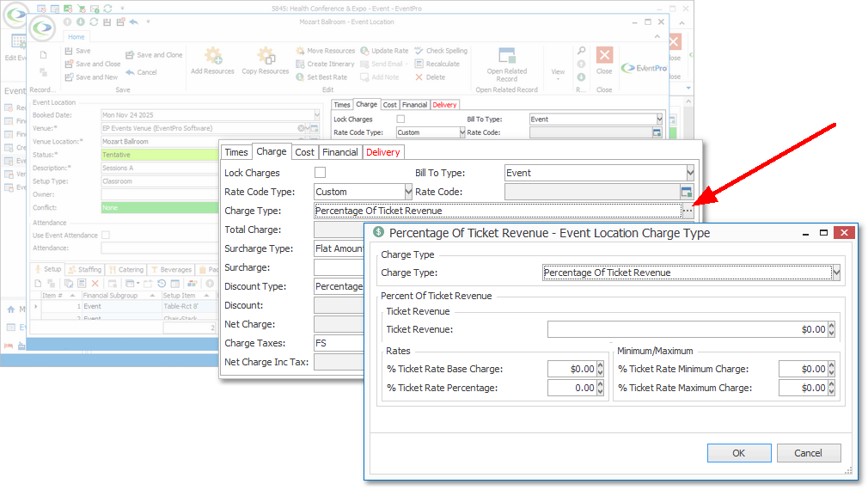Screen dimensions: 868x490
Task: Switch to the Times tab in magnified panel
Action: 236,152
